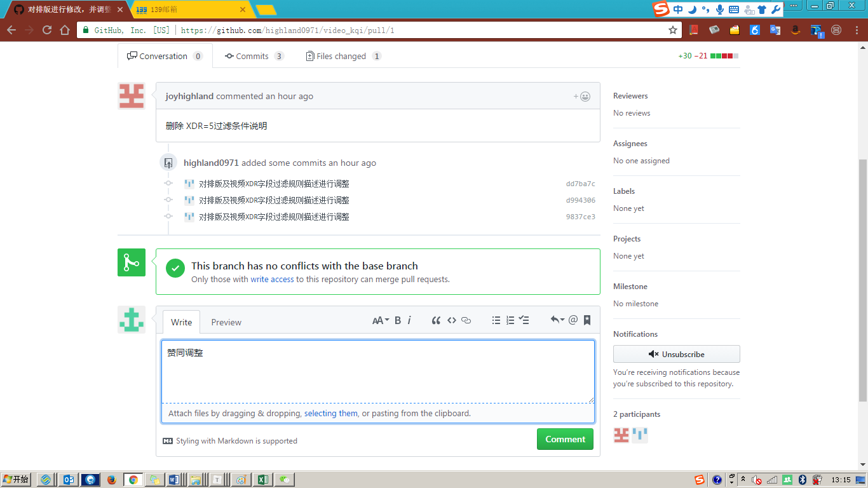The height and width of the screenshot is (488, 868).
Task: Switch to Preview tab in comment box
Action: 226,322
